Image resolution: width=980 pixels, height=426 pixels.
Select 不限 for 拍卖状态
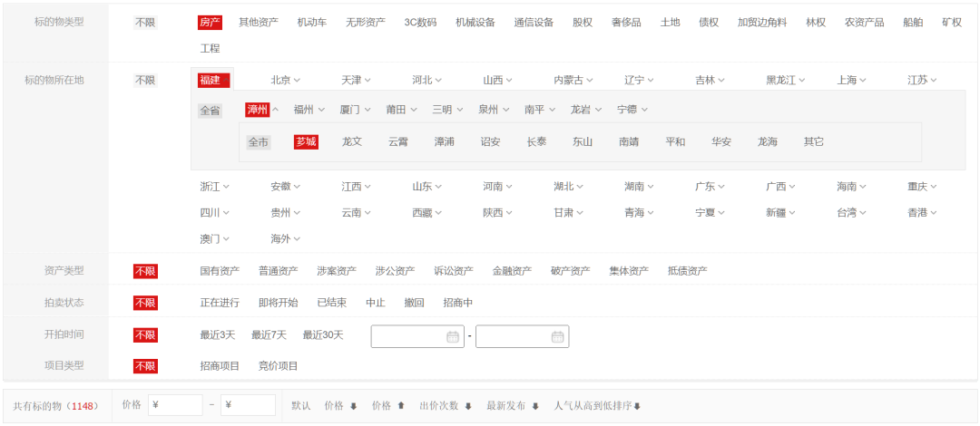point(145,303)
